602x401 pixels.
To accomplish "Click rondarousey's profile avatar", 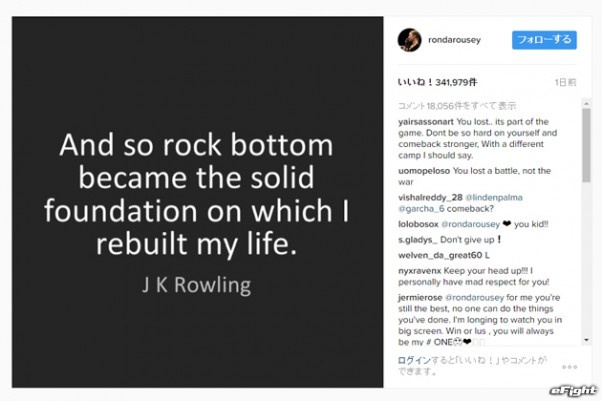I will (408, 39).
